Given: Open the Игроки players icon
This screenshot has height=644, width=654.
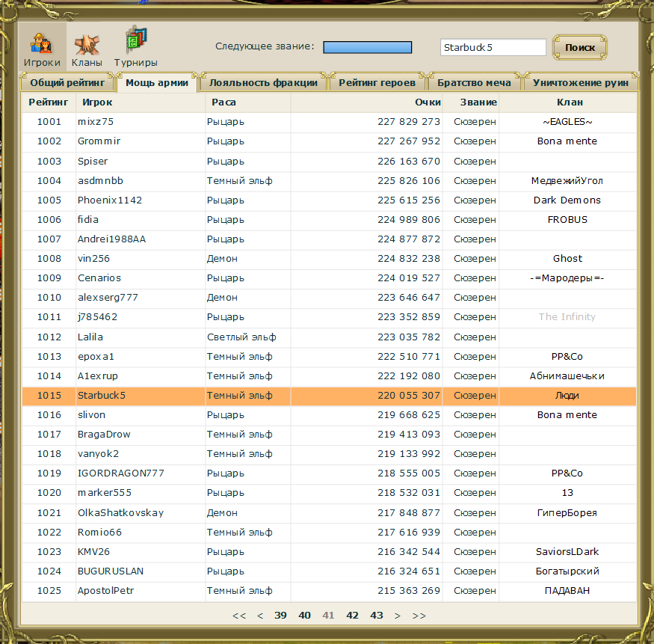Looking at the screenshot, I should pos(42,44).
